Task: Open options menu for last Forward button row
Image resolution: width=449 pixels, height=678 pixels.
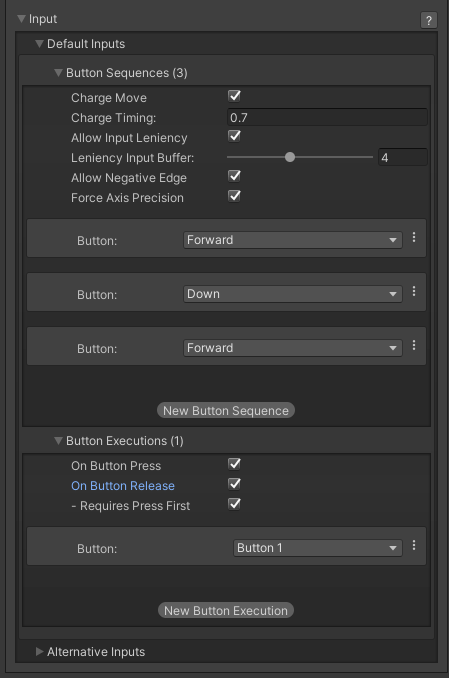Action: point(414,345)
